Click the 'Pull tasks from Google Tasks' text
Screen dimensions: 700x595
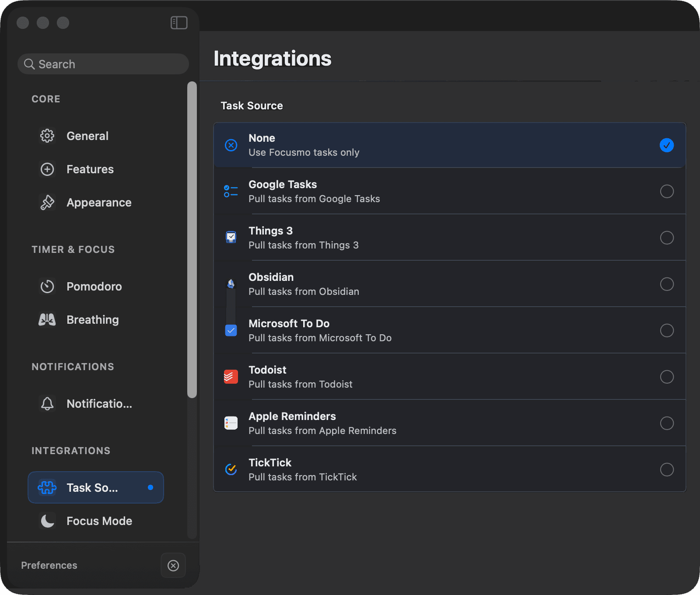pos(314,199)
